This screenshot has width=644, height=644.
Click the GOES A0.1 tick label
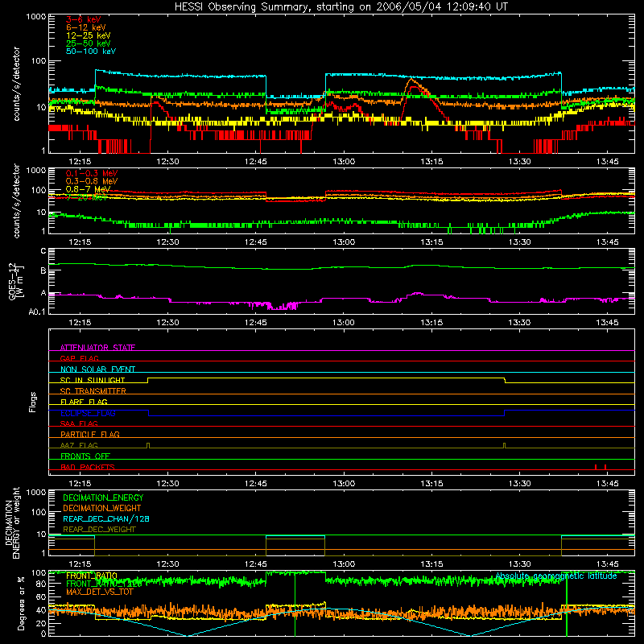tap(37, 312)
